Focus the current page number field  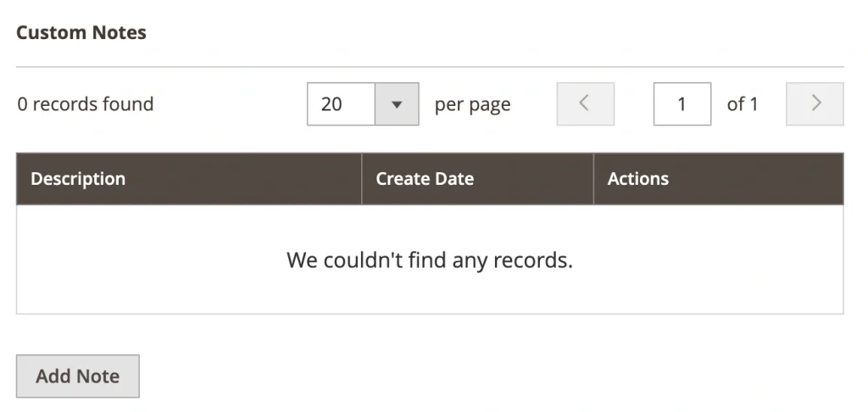click(682, 104)
